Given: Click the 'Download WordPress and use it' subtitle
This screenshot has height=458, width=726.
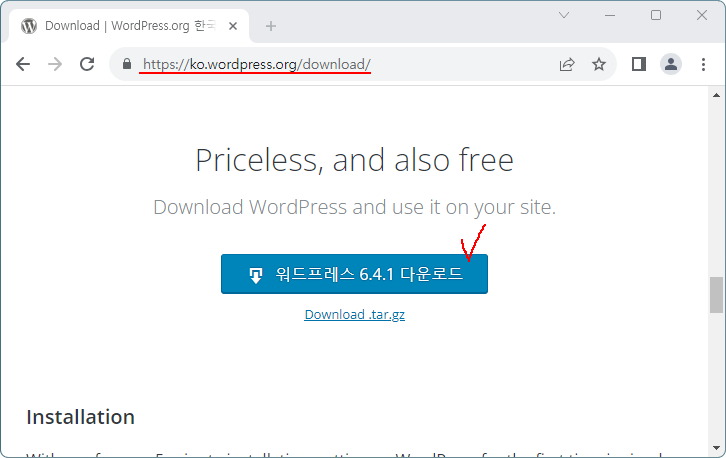Looking at the screenshot, I should (x=354, y=207).
